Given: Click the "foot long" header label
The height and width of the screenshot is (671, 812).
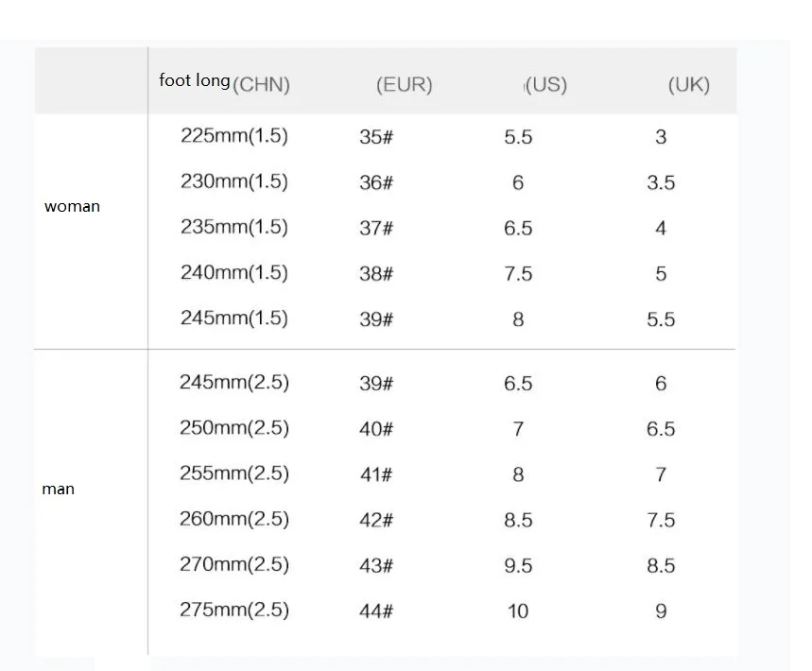Looking at the screenshot, I should click(194, 80).
